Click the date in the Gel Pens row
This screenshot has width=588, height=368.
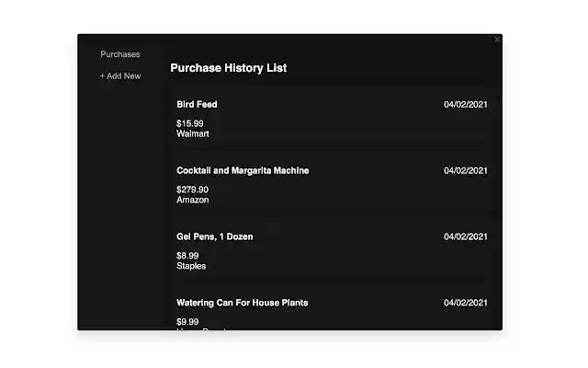point(466,236)
